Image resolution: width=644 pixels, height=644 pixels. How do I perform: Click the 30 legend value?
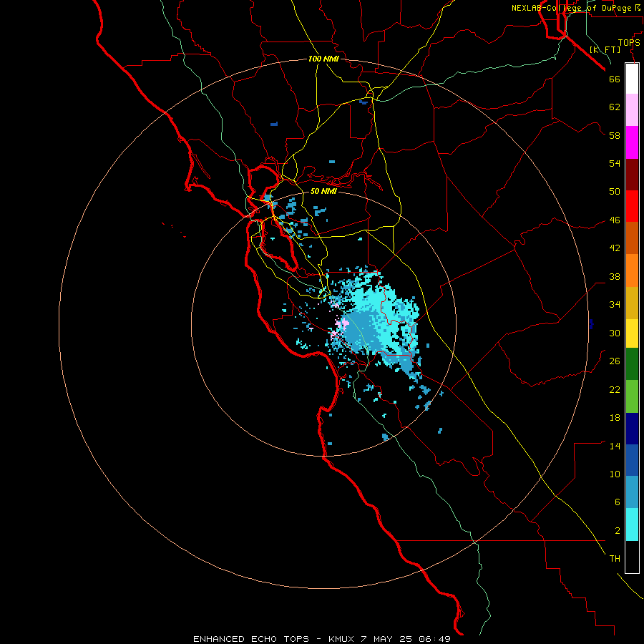(615, 333)
